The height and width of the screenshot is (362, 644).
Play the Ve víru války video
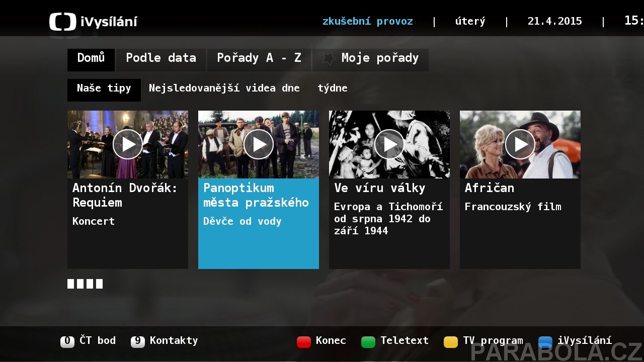tap(389, 144)
